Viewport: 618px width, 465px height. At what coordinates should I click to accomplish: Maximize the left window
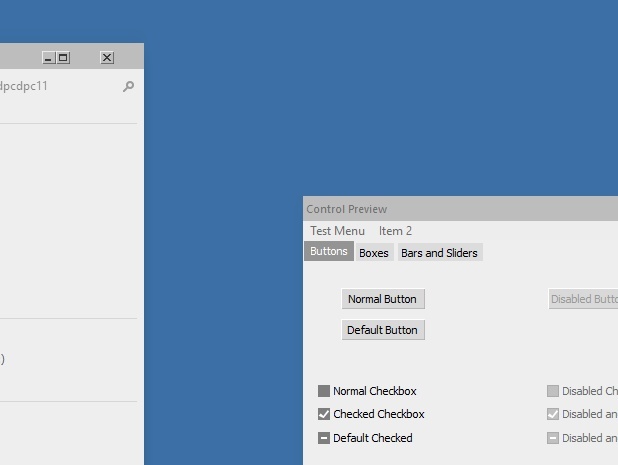coord(63,58)
